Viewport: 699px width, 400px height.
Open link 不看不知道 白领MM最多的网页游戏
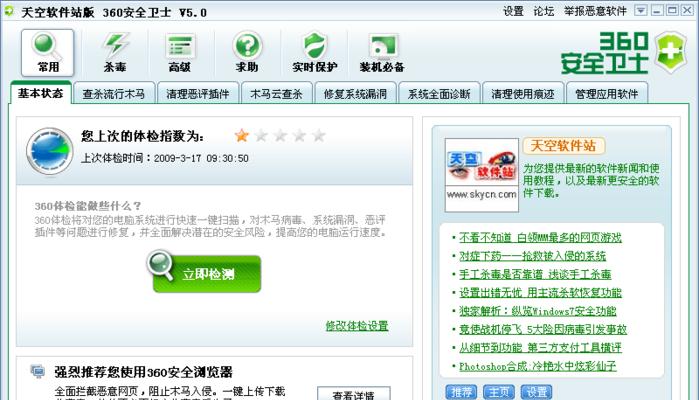540,238
